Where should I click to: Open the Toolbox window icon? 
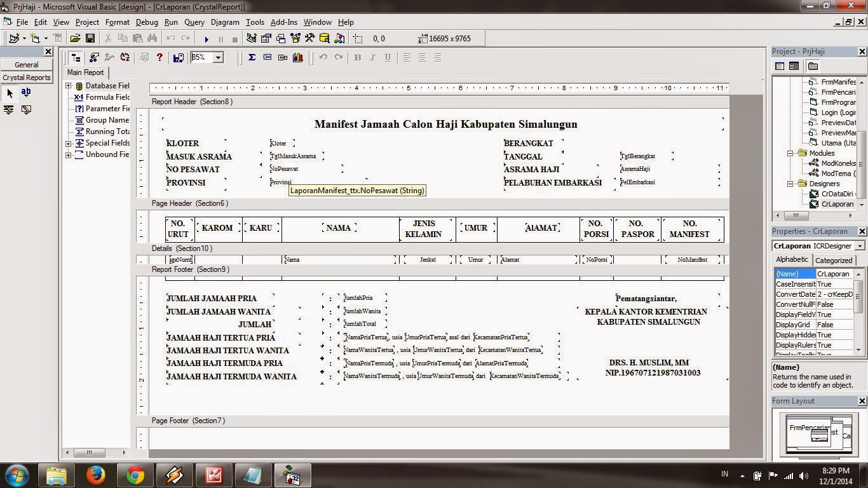point(309,39)
